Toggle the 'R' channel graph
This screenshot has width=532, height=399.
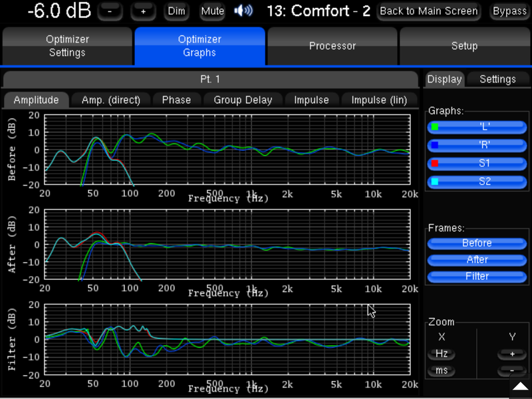(x=477, y=145)
